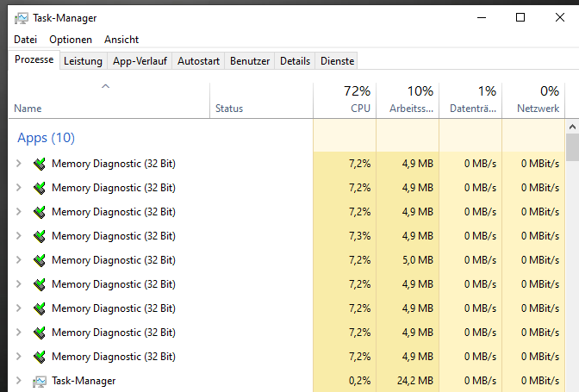Click the 5,0 MB memory value

(418, 260)
